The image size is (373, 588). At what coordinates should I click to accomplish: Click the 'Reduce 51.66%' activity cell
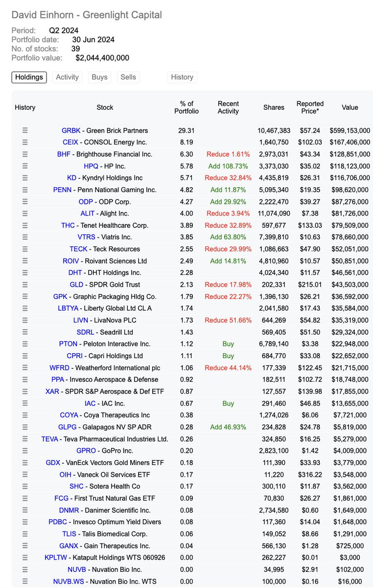coord(228,320)
